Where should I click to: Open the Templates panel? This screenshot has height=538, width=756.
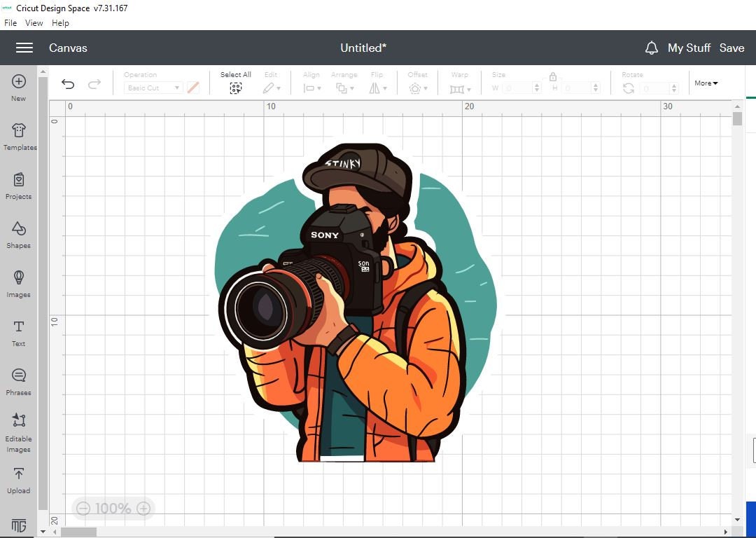tap(18, 136)
